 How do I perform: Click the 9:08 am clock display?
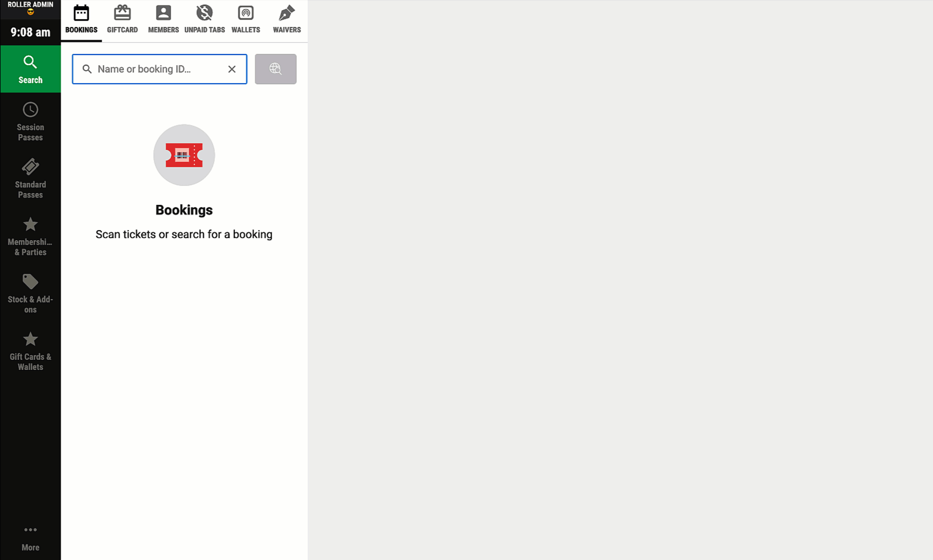[30, 32]
